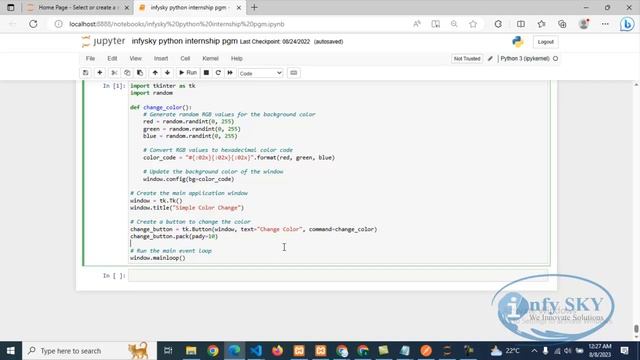
Task: Insert a cell below with the plus icon
Action: (x=100, y=73)
